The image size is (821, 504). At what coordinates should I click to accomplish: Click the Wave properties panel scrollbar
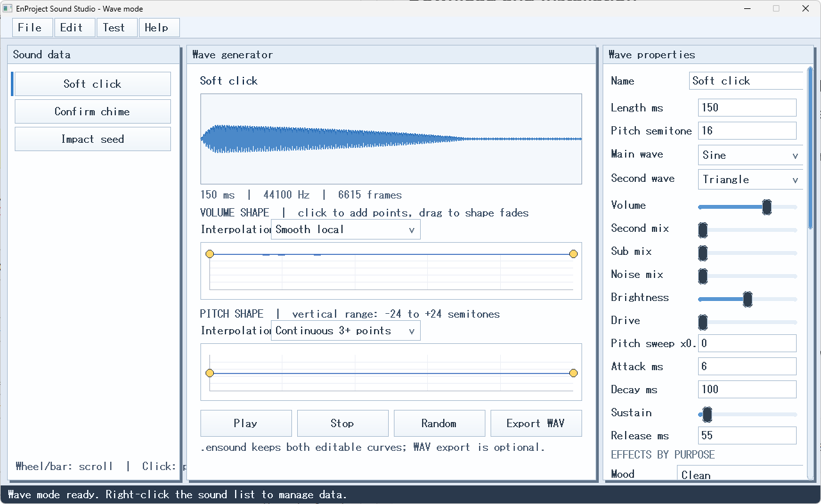pyautogui.click(x=810, y=147)
